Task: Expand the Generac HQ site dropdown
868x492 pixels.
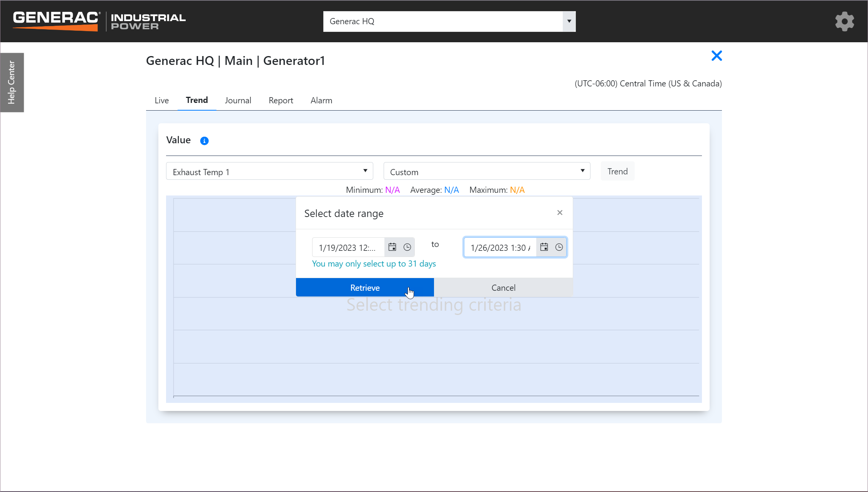Action: pyautogui.click(x=569, y=22)
